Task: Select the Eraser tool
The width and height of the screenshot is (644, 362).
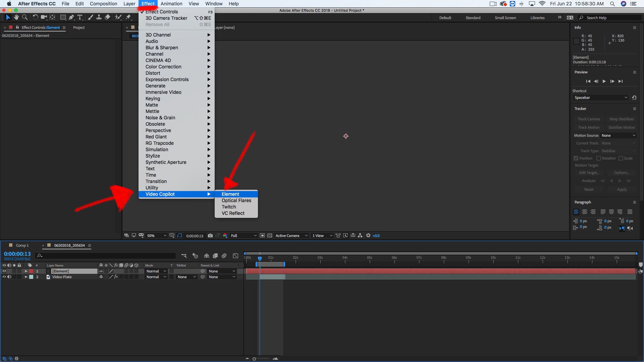Action: pos(107,17)
